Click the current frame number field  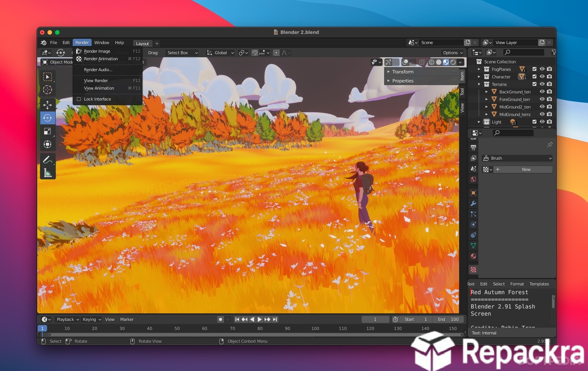click(x=375, y=319)
